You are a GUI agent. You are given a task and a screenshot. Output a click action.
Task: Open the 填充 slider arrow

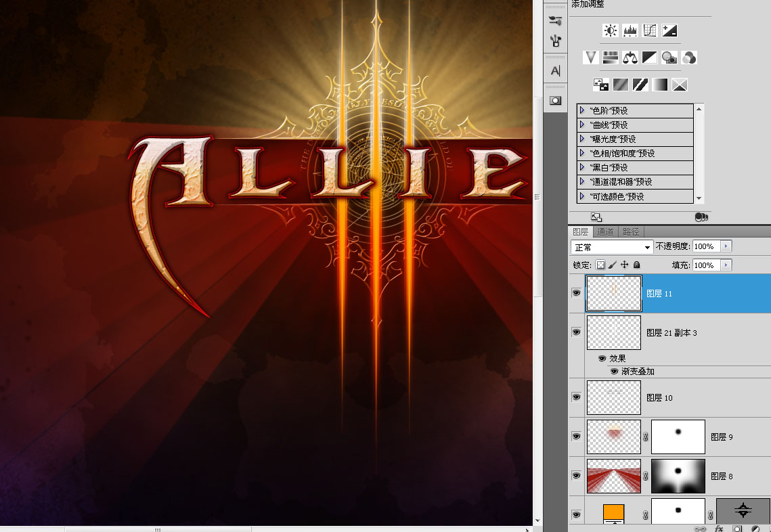pyautogui.click(x=726, y=265)
